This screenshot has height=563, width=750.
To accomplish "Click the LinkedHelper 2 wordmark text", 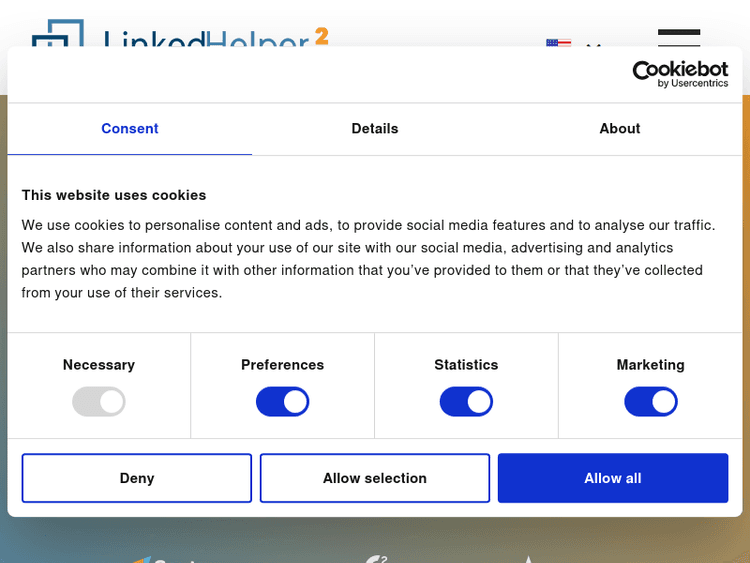I will coord(215,38).
